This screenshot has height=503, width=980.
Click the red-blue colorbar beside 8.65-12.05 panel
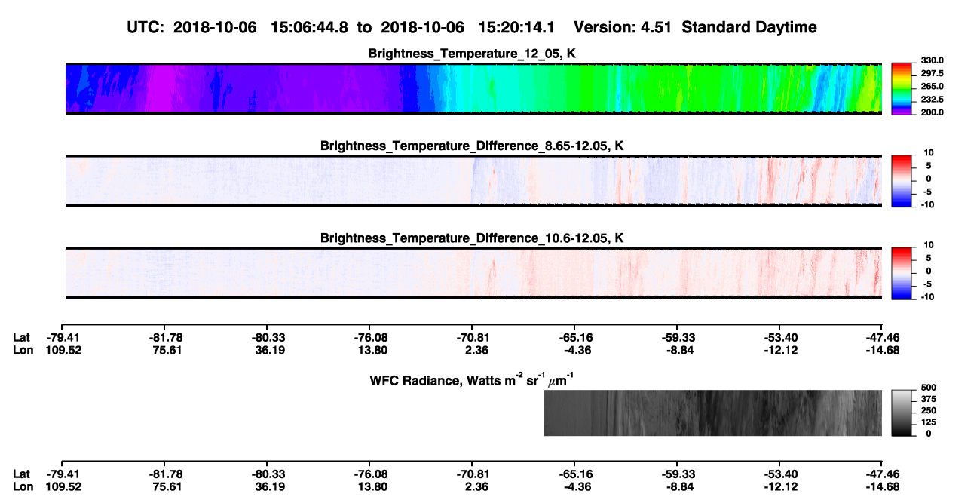pos(902,180)
